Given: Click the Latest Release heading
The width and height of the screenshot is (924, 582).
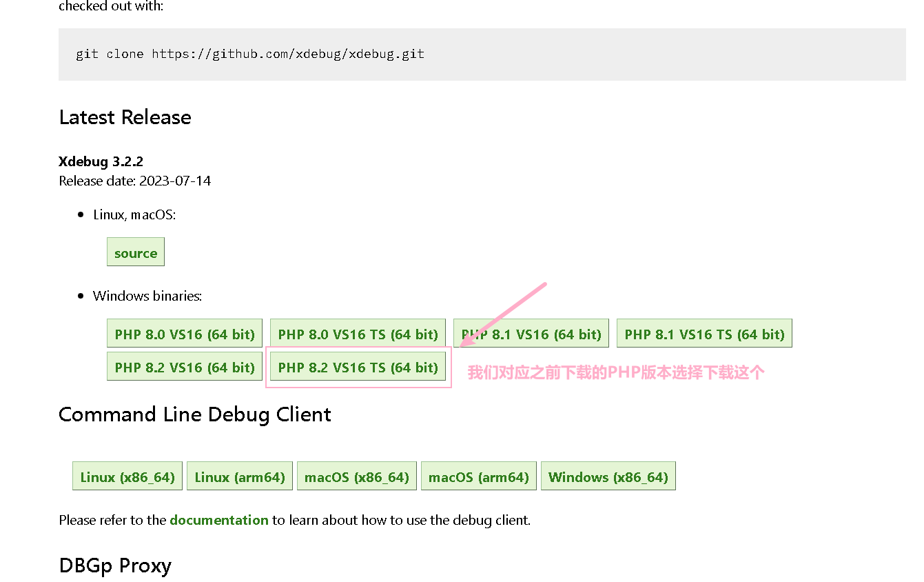Looking at the screenshot, I should [125, 117].
